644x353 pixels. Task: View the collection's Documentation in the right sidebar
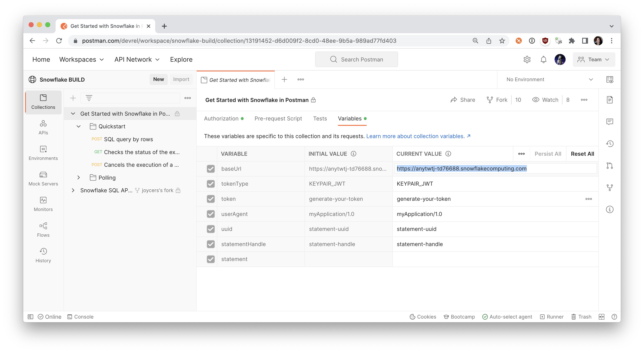tap(610, 100)
